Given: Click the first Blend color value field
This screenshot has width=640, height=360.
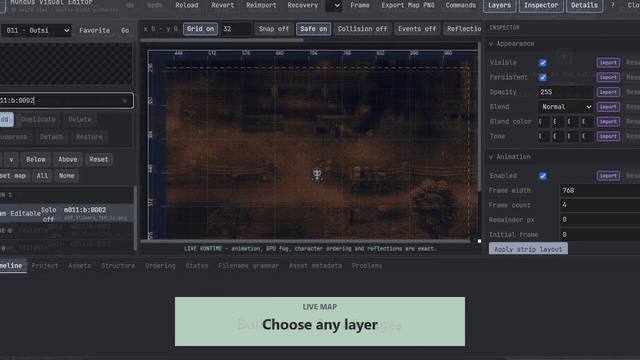Looking at the screenshot, I should [x=544, y=122].
